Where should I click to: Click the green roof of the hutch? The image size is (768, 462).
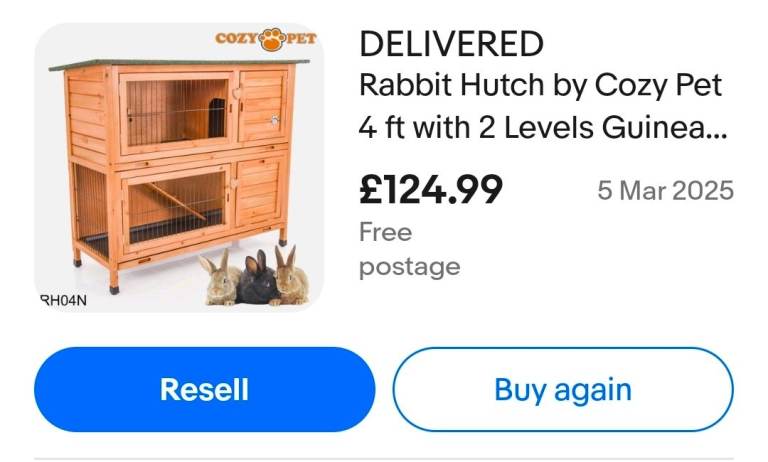[179, 65]
